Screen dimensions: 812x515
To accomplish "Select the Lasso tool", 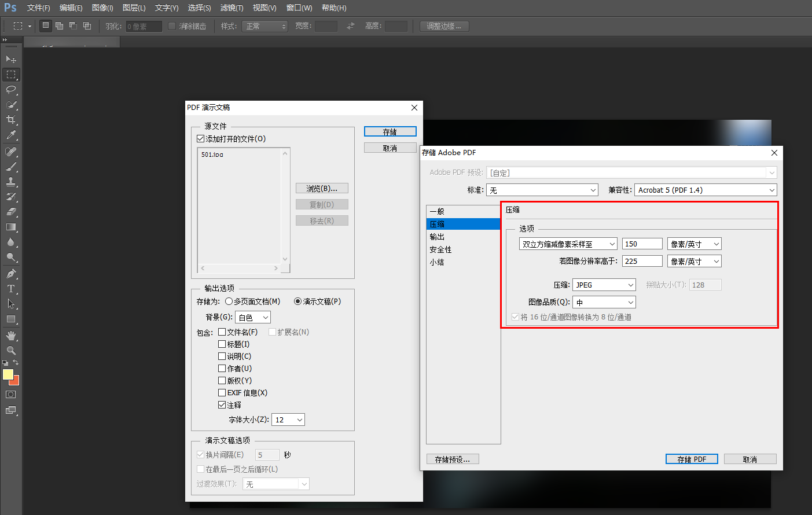I will click(11, 90).
